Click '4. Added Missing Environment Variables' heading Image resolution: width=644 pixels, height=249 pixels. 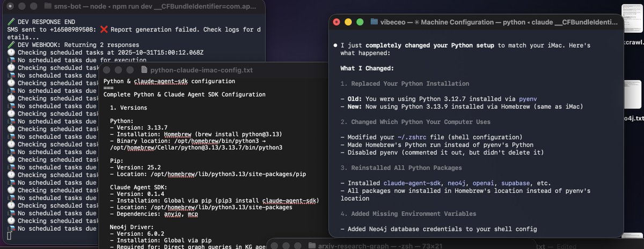(408, 214)
